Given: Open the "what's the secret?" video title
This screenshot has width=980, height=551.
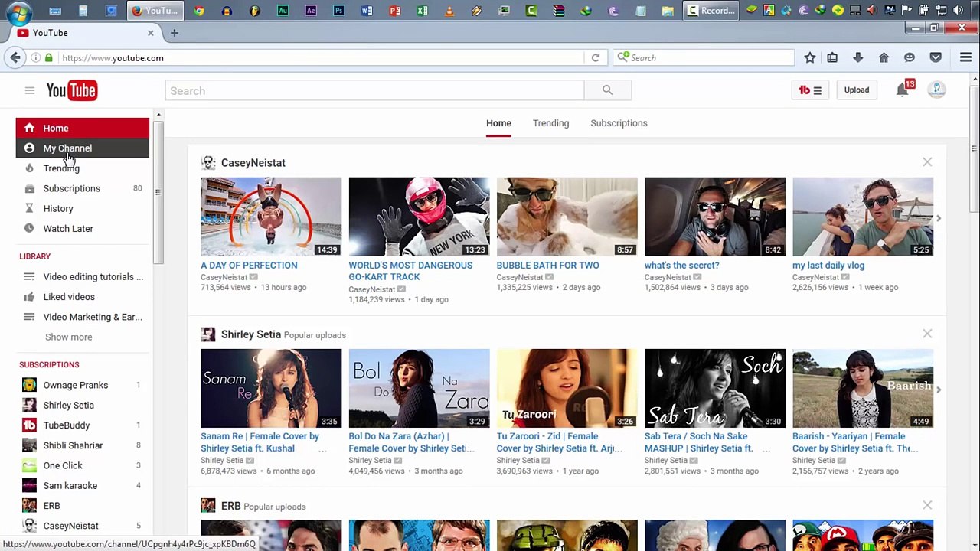Looking at the screenshot, I should tap(681, 266).
